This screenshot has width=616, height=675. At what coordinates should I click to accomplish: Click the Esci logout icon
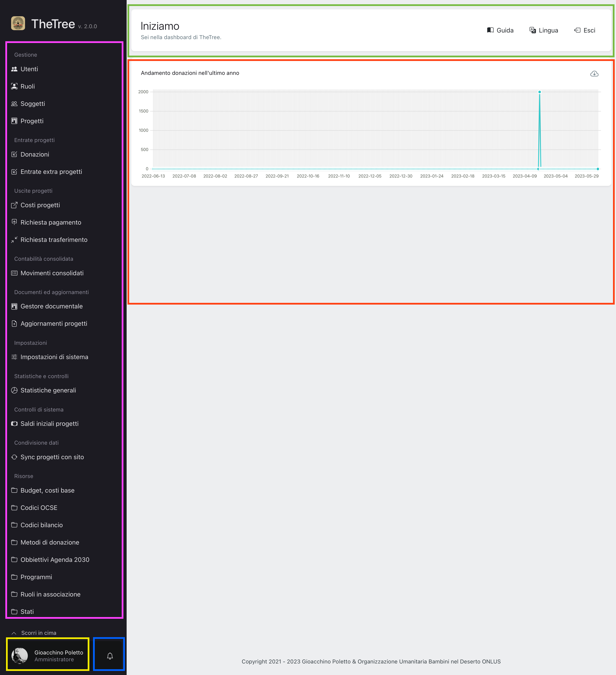click(577, 30)
